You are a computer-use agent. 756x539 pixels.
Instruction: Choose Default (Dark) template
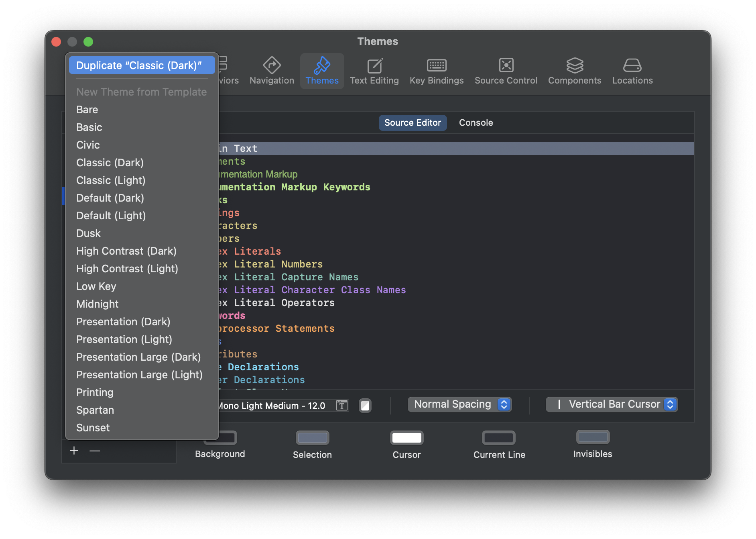pyautogui.click(x=142, y=198)
